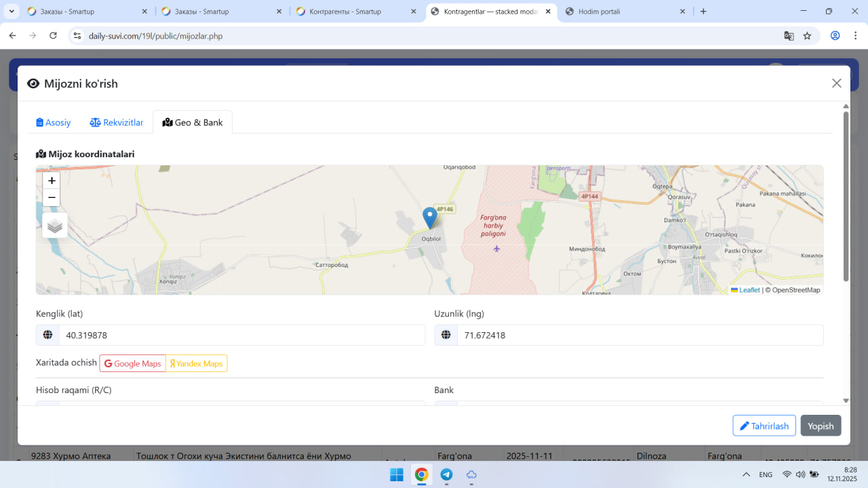Focus the browser address bar
Screen dimensions: 868x488
[x=434, y=36]
